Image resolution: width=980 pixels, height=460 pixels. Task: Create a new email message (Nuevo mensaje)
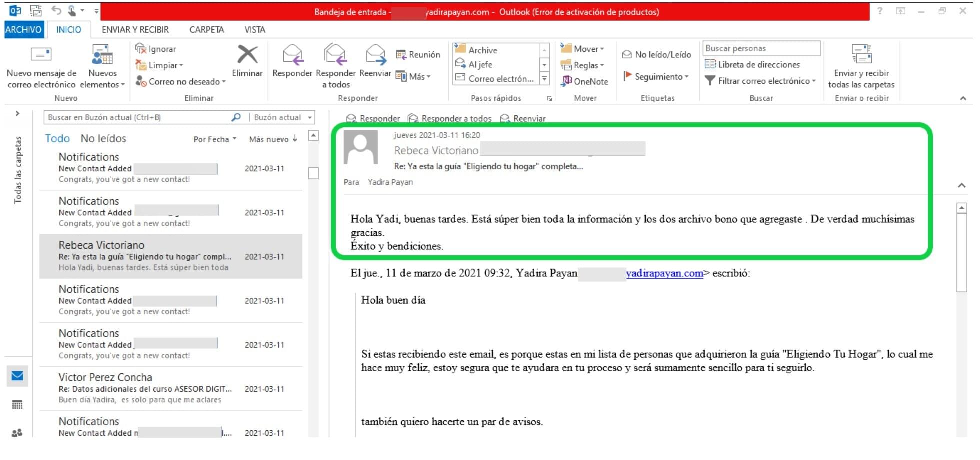[41, 67]
